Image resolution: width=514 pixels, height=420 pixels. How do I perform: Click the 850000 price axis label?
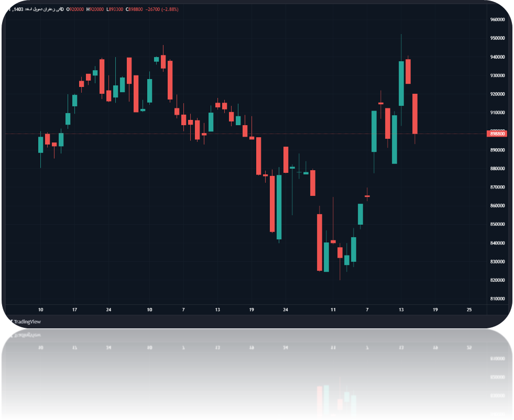497,224
